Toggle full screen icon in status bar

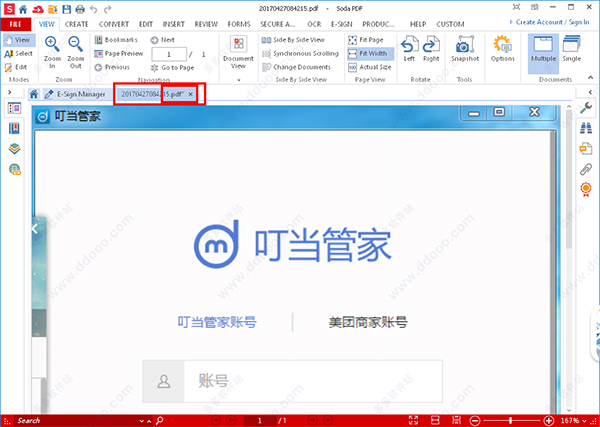click(413, 420)
